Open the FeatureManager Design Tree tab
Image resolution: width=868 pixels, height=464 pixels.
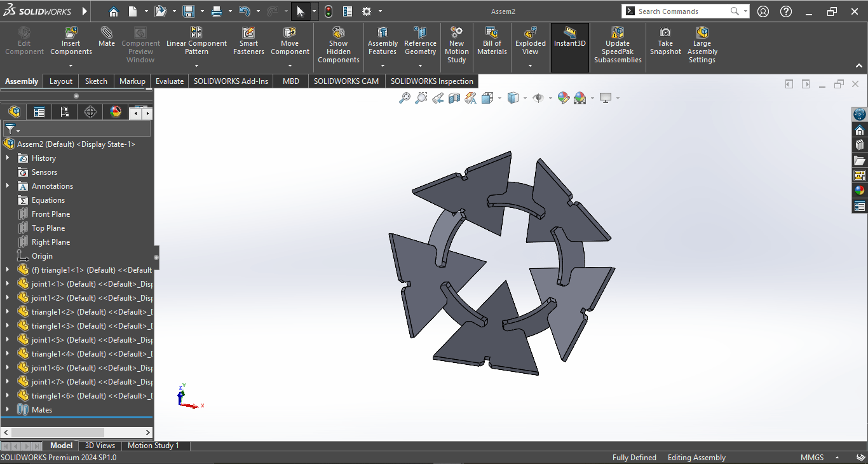click(14, 112)
